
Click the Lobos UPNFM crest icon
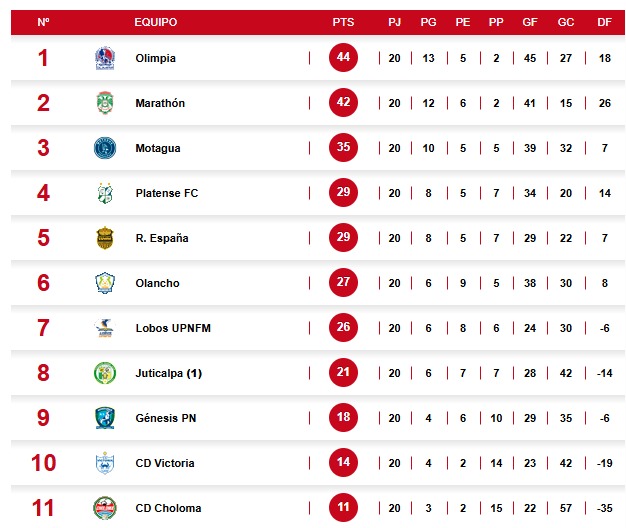point(105,328)
